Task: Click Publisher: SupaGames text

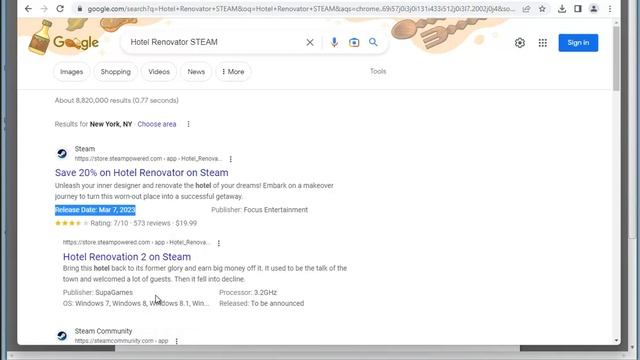Action: [x=98, y=293]
